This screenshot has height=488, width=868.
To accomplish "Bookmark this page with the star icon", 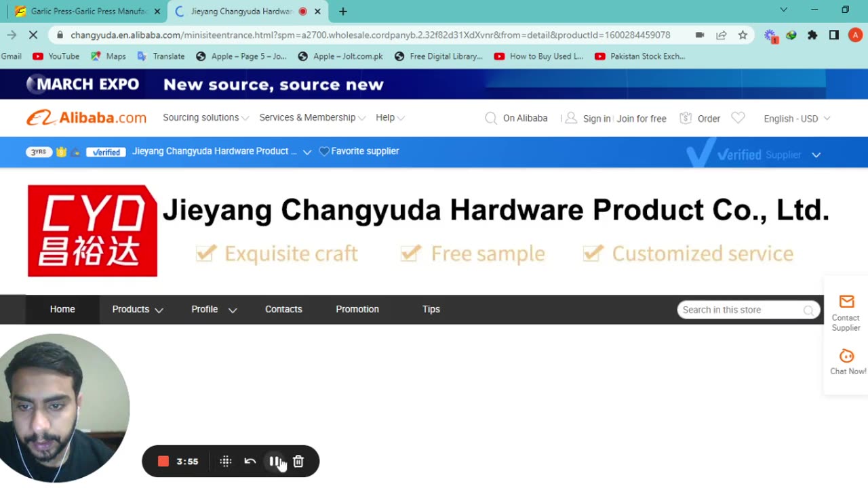I will pyautogui.click(x=743, y=35).
